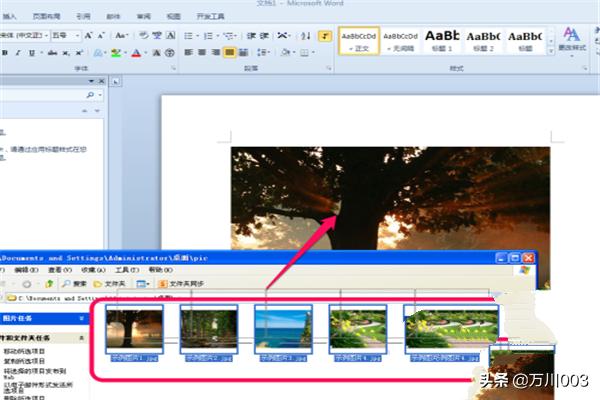Click the Change Styles (更改样式) icon
Viewport: 600px width, 400px height.
click(572, 40)
